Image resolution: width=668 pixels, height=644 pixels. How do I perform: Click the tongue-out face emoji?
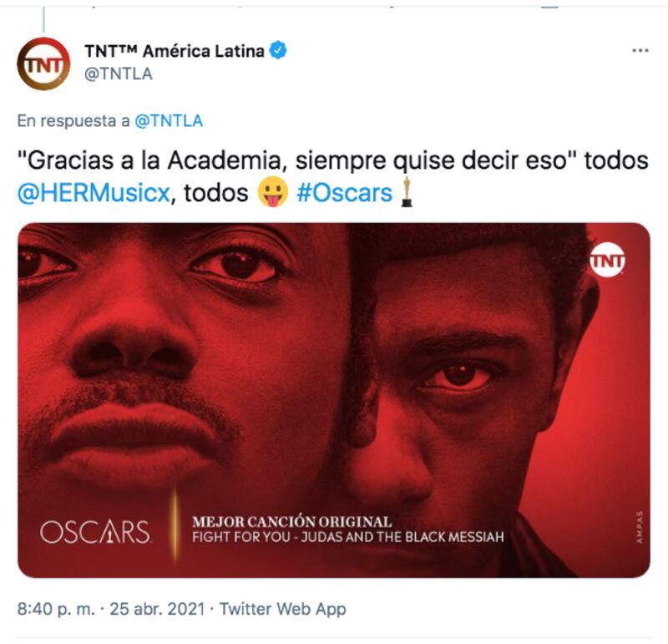273,192
